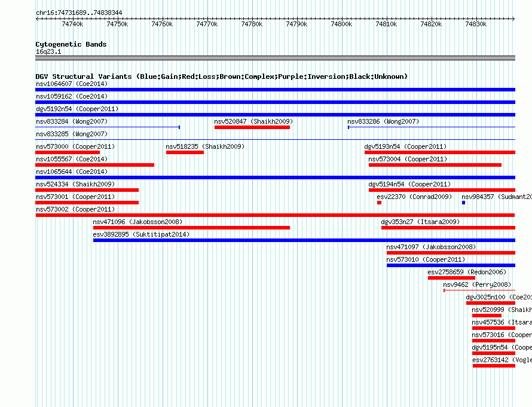Click esv3892895 (Suktitipat2014) label

coord(141,234)
